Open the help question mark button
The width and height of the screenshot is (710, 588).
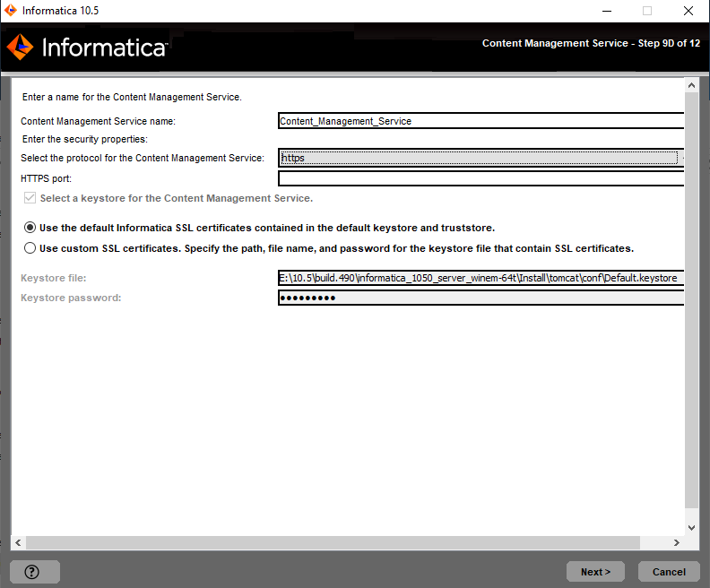(x=34, y=572)
